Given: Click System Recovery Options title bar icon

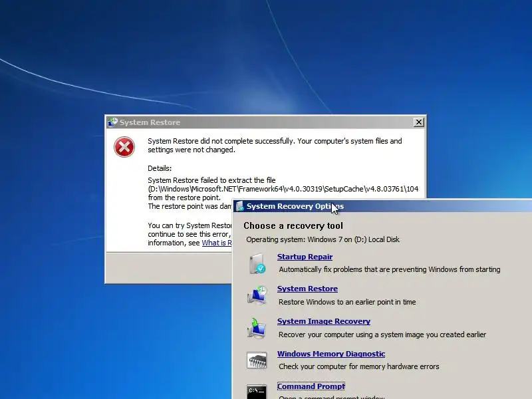Looking at the screenshot, I should tap(239, 206).
